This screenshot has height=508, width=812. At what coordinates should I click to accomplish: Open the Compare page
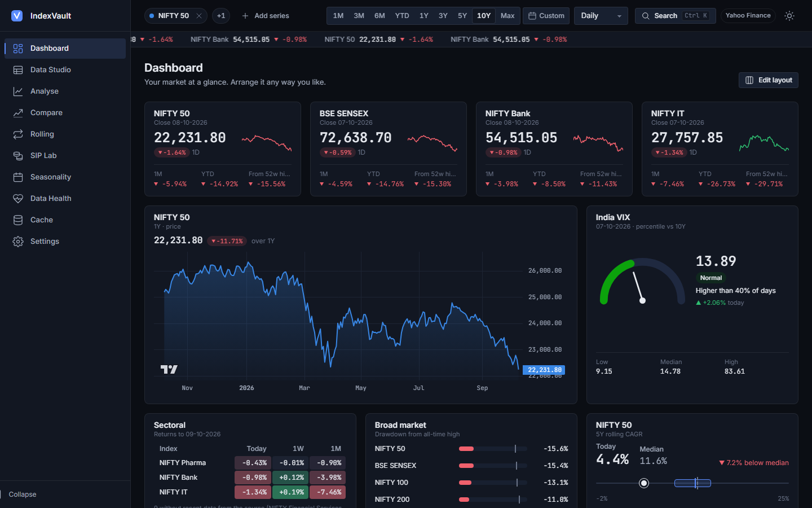(x=65, y=113)
